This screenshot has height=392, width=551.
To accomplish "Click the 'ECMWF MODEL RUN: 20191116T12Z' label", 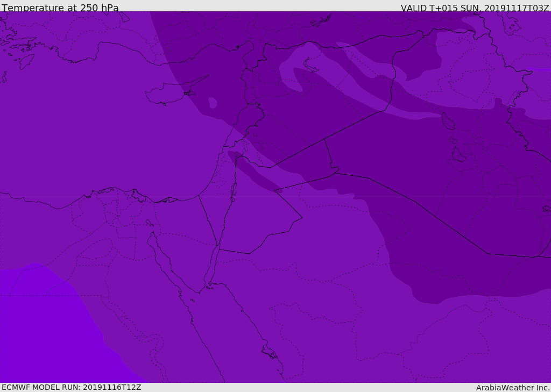I will pyautogui.click(x=72, y=387).
